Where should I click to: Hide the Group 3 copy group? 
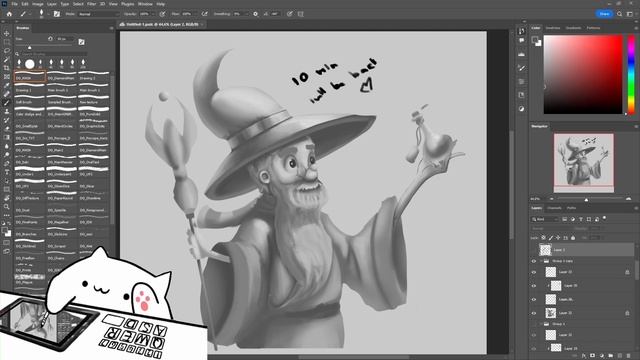(534, 261)
